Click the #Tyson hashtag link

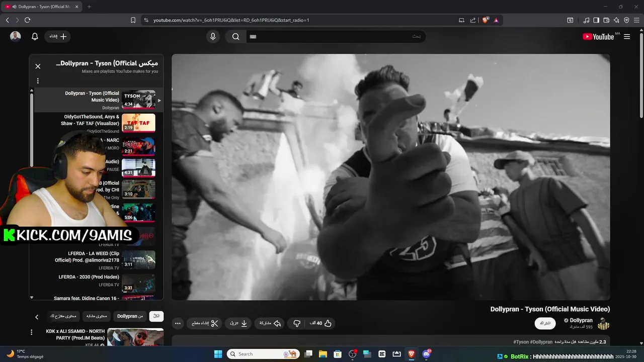pyautogui.click(x=520, y=342)
